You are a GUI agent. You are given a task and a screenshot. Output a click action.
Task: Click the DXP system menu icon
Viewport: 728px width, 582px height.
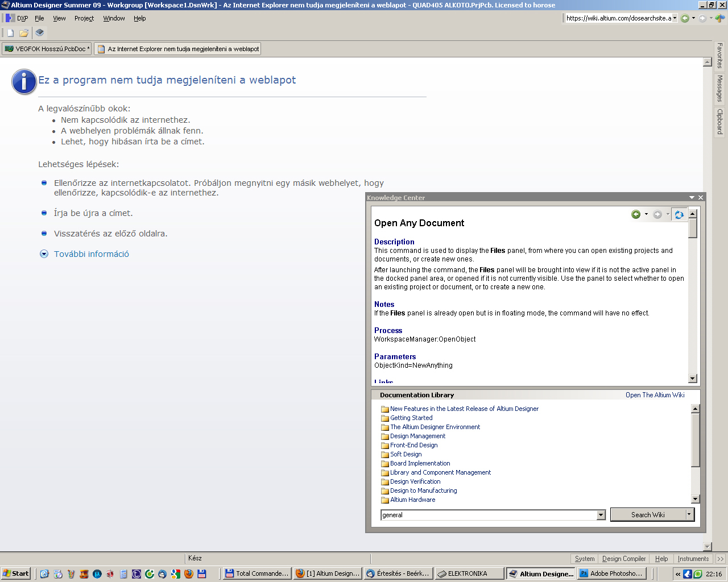10,18
